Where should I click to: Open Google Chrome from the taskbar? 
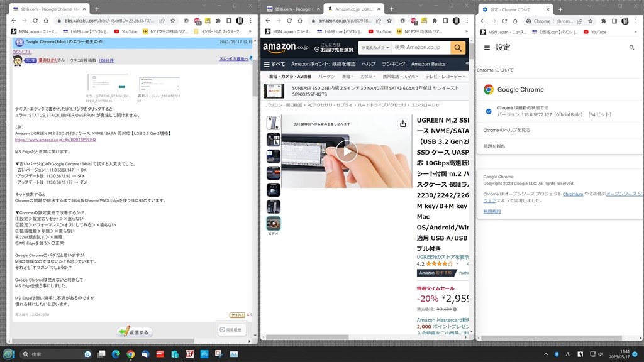click(x=131, y=354)
